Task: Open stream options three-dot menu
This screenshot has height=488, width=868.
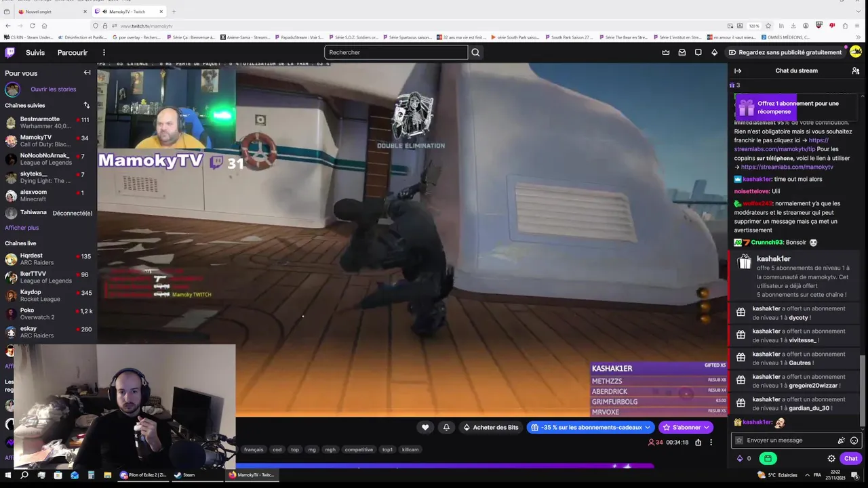Action: pyautogui.click(x=711, y=442)
